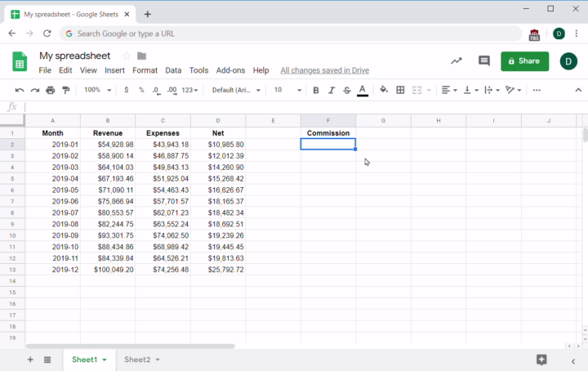The height and width of the screenshot is (371, 588).
Task: Open the borders tool
Action: click(x=400, y=90)
